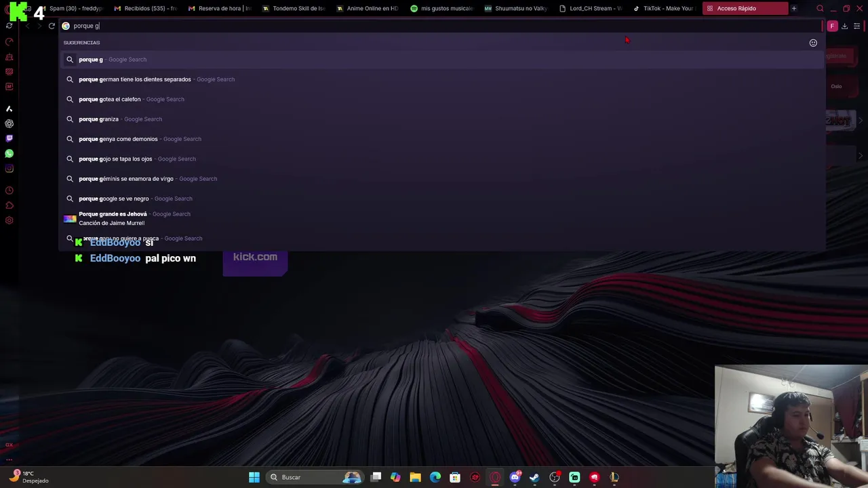Open Copilot from the taskbar

tap(395, 477)
